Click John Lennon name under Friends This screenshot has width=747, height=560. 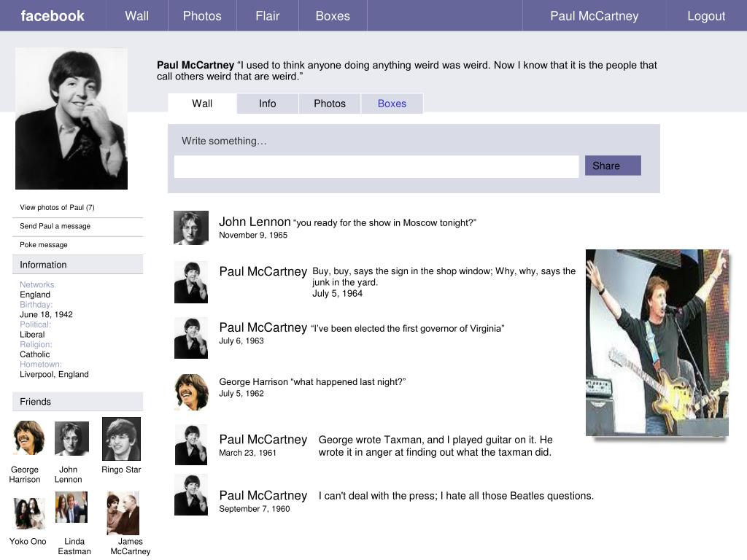[x=68, y=474]
